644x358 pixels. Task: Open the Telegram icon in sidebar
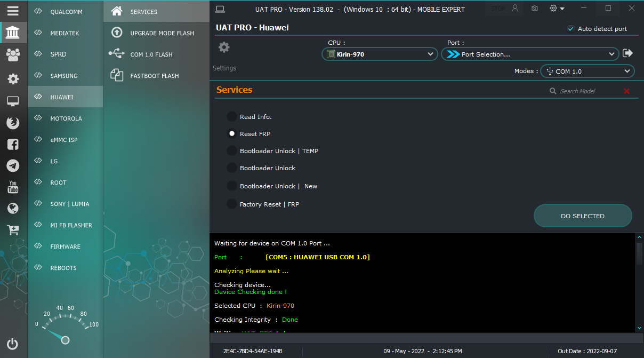[x=13, y=165]
